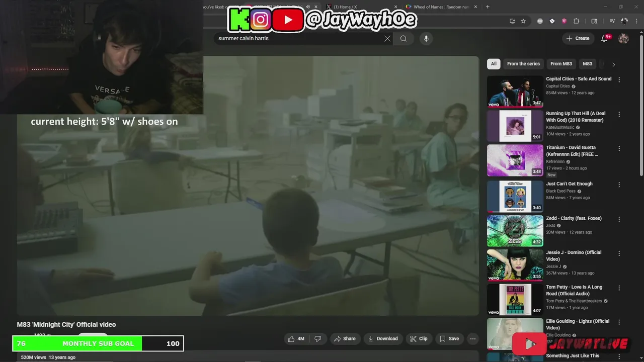
Task: Click Titanium purple thumbnail
Action: pyautogui.click(x=515, y=160)
